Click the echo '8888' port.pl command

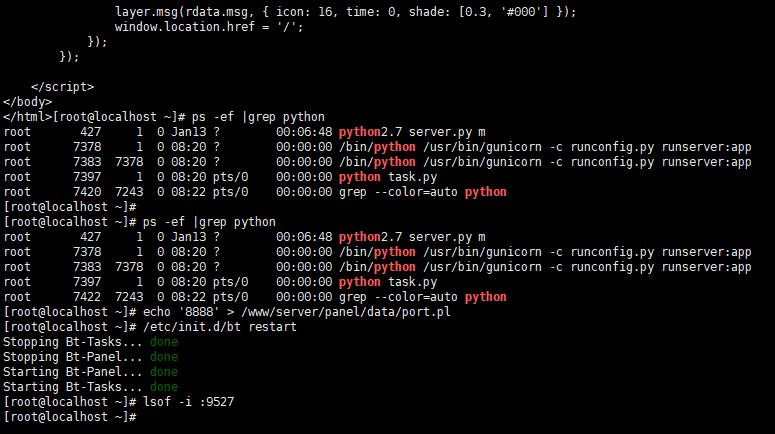pyautogui.click(x=297, y=312)
